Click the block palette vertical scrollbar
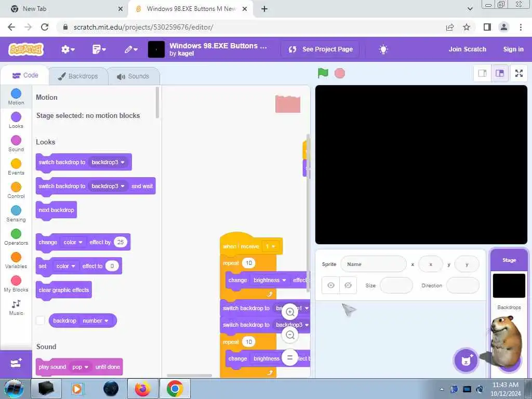Image resolution: width=532 pixels, height=399 pixels. [157, 103]
